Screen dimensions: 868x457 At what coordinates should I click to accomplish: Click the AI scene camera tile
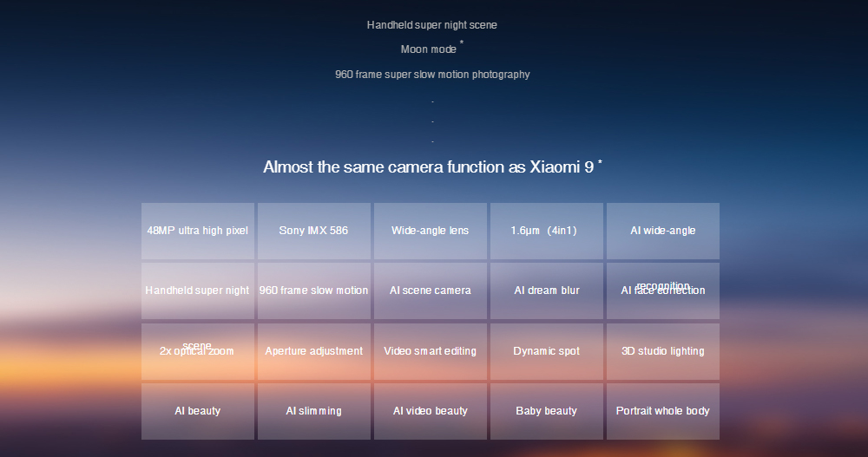(x=431, y=291)
